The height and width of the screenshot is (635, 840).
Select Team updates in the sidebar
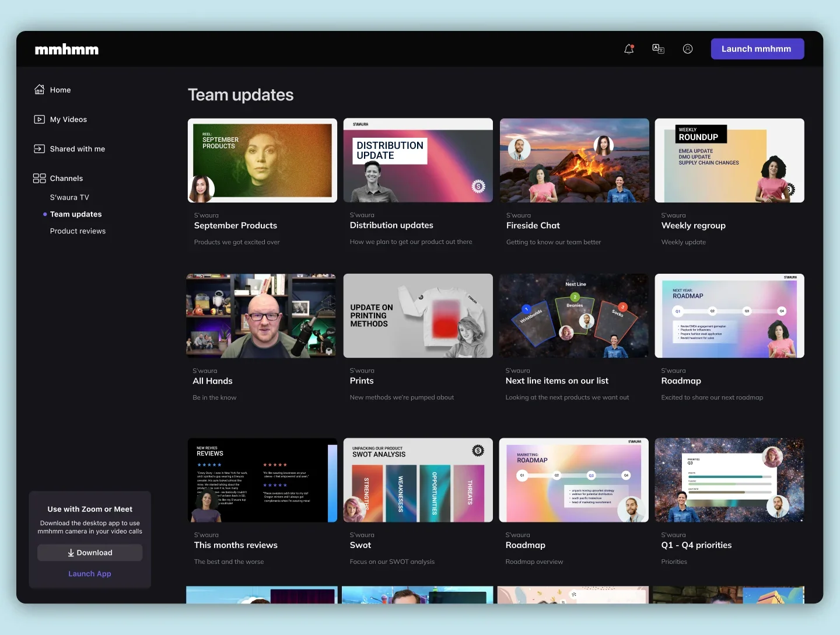pos(76,214)
